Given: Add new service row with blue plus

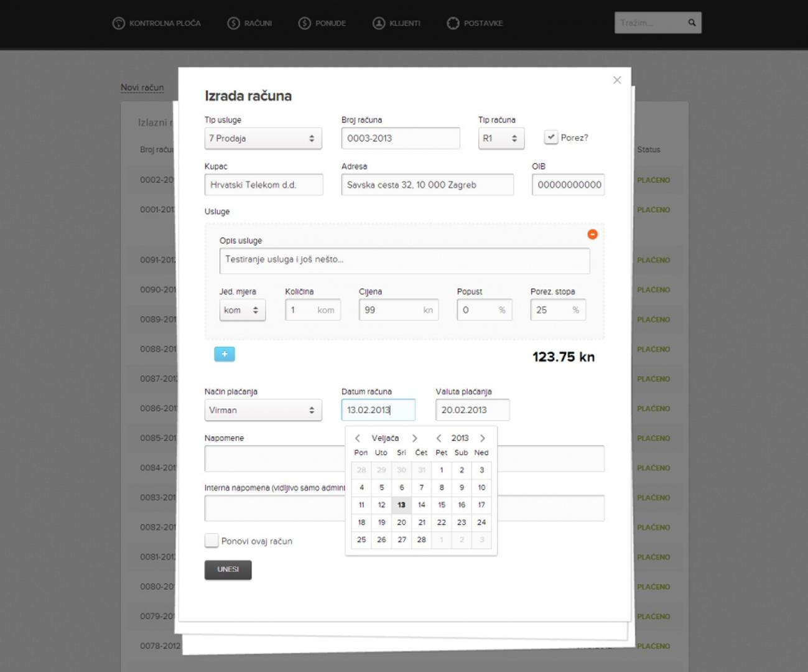Looking at the screenshot, I should click(225, 354).
